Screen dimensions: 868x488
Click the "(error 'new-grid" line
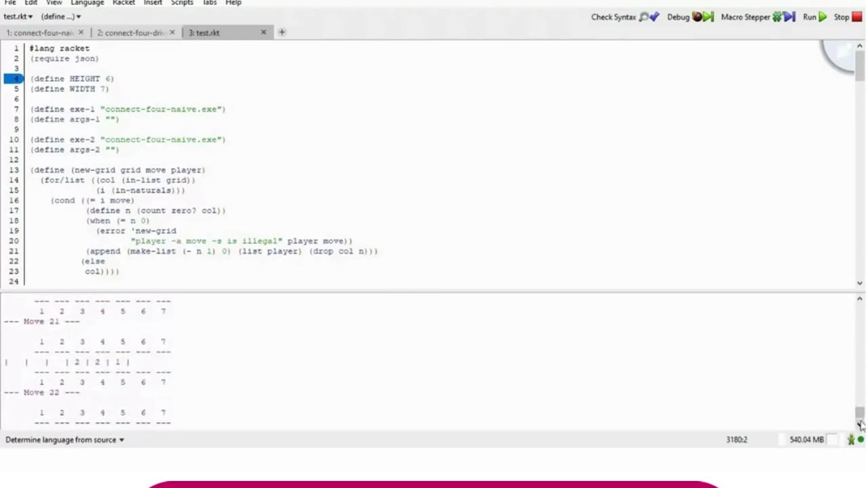click(136, 231)
